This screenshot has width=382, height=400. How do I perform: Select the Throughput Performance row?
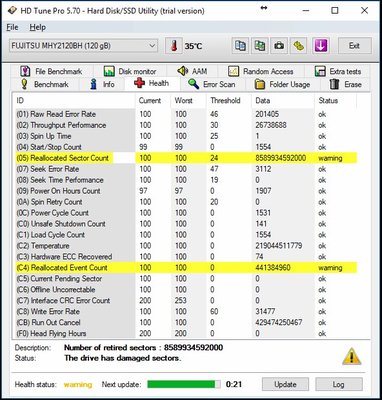click(185, 125)
